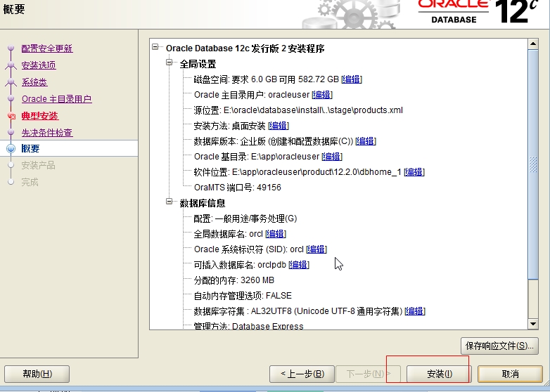This screenshot has height=392, width=550.
Task: Collapse the Oracle Database 12c root node
Action: coord(155,47)
